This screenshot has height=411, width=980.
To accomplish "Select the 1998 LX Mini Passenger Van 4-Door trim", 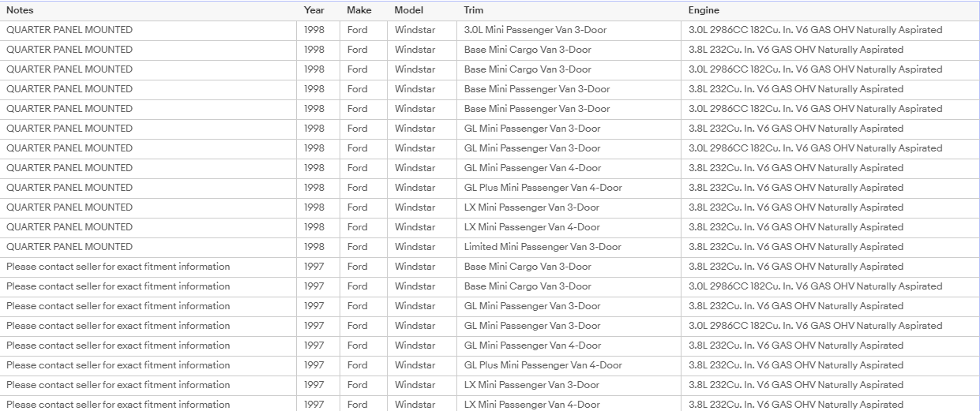I will 532,227.
